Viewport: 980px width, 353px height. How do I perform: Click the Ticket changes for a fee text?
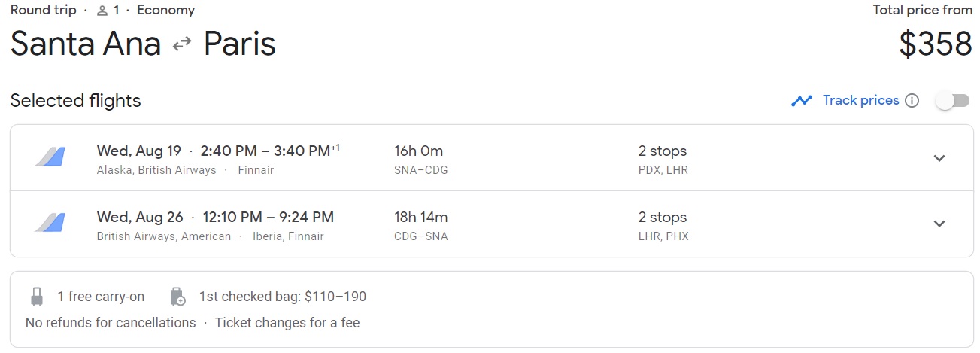pyautogui.click(x=287, y=323)
